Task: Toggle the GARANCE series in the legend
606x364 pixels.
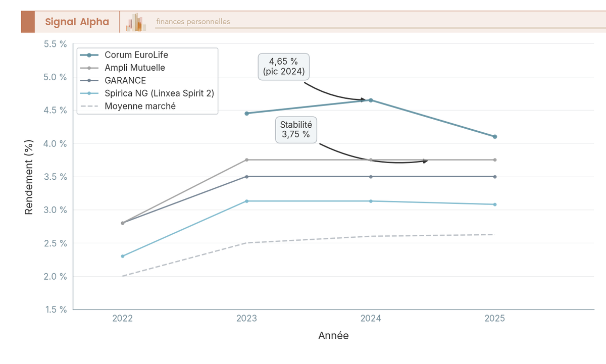Action: point(124,80)
